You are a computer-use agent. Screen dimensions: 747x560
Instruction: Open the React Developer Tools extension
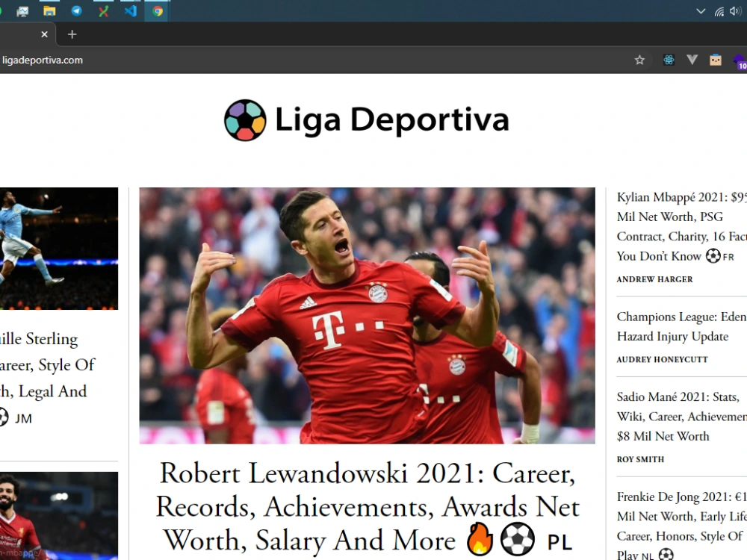(669, 60)
